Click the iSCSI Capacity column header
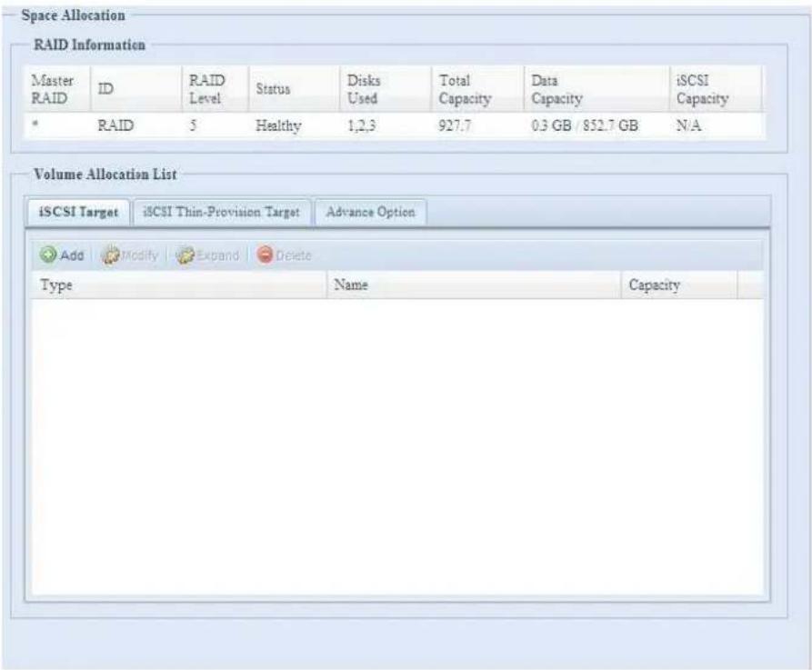Viewport: 812px width, 670px height. (x=716, y=89)
